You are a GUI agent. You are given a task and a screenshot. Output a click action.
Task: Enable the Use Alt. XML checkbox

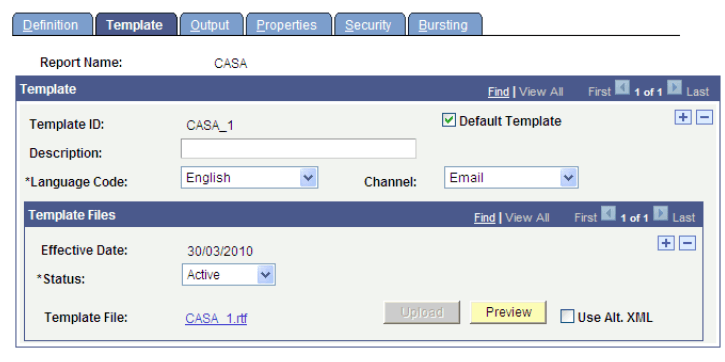[567, 317]
